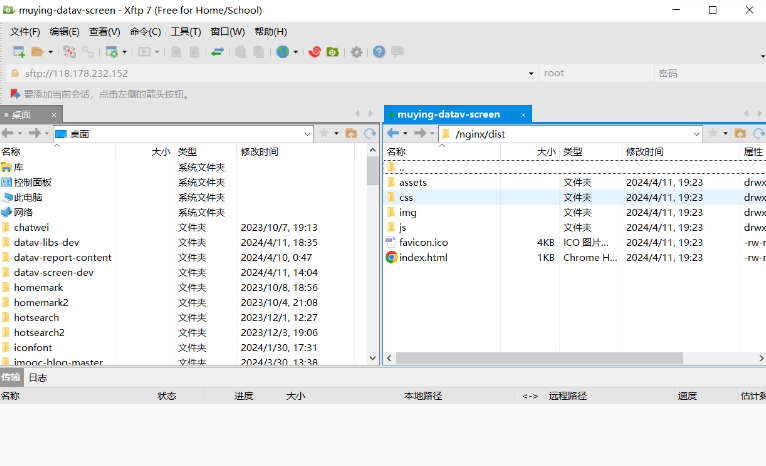Open the 帮助(H) menu
The image size is (766, 466).
coord(271,32)
